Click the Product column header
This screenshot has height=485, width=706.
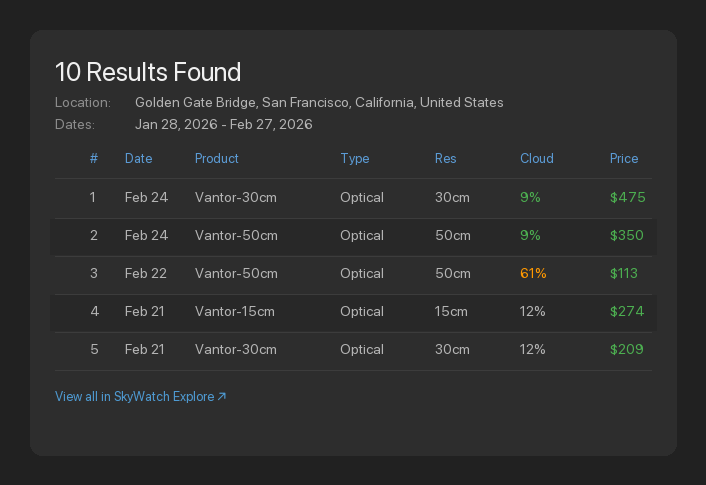[217, 158]
